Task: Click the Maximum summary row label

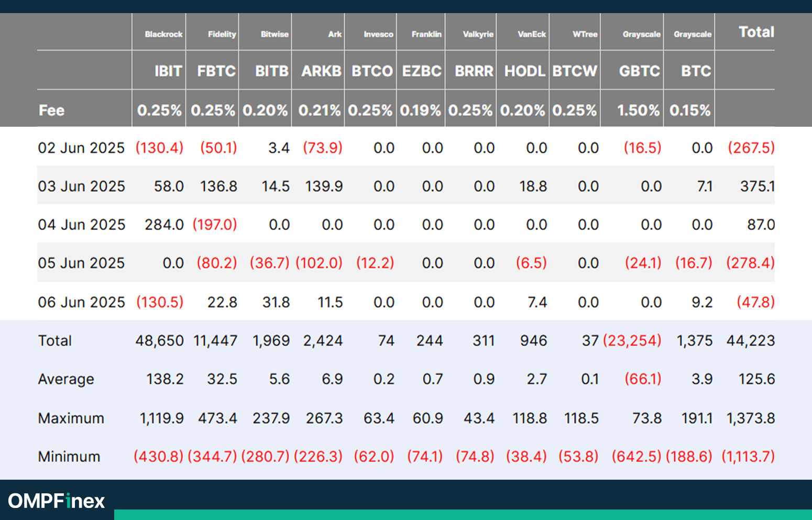Action: [x=71, y=418]
